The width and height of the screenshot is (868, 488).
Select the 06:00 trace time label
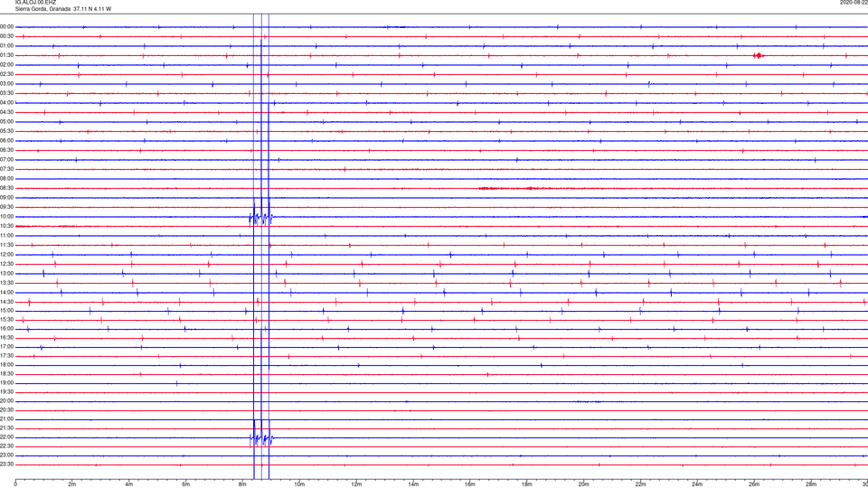pos(6,141)
